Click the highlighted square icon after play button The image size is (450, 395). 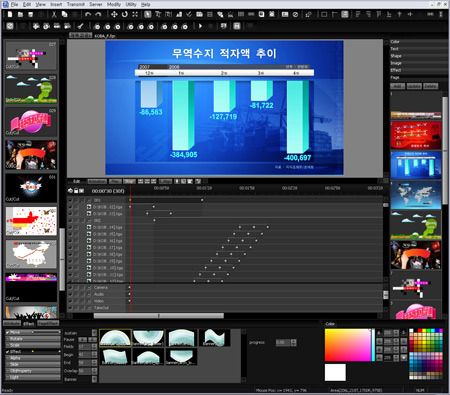tap(237, 26)
